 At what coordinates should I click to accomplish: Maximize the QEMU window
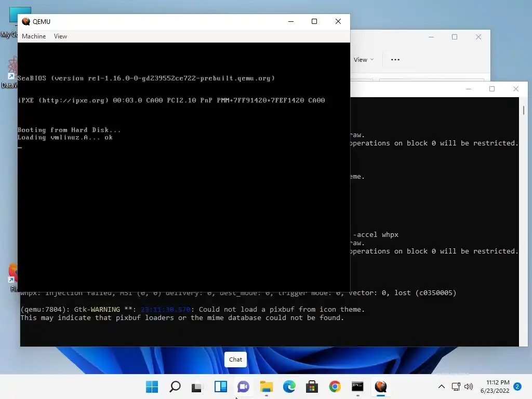tap(314, 21)
